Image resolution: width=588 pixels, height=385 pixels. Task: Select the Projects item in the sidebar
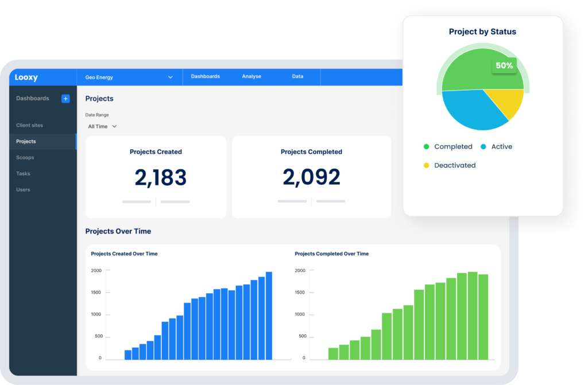coord(26,141)
